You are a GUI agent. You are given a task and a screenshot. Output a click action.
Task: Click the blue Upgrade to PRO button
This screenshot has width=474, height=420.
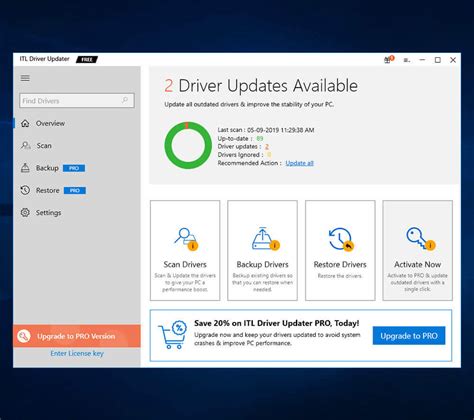[x=409, y=336]
